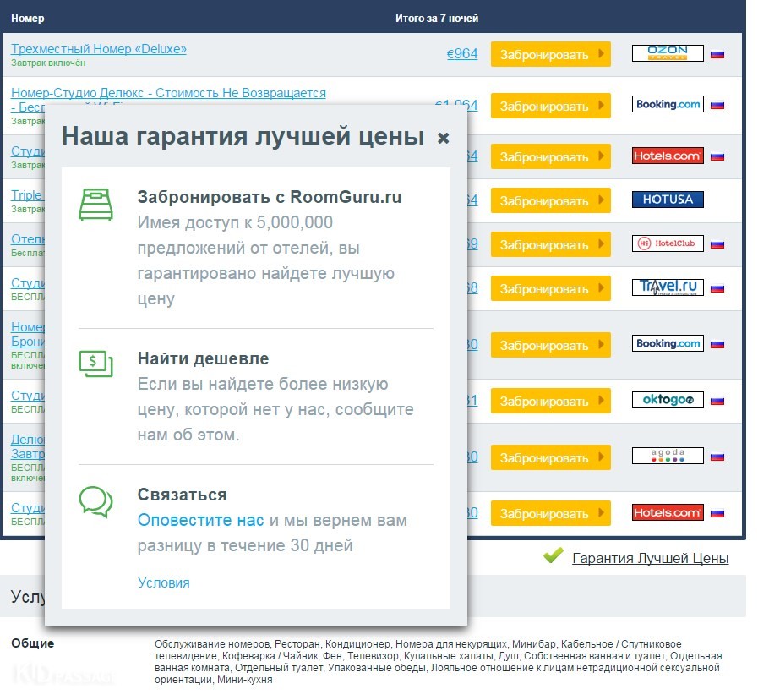Click the green bed icon in popup

point(95,205)
